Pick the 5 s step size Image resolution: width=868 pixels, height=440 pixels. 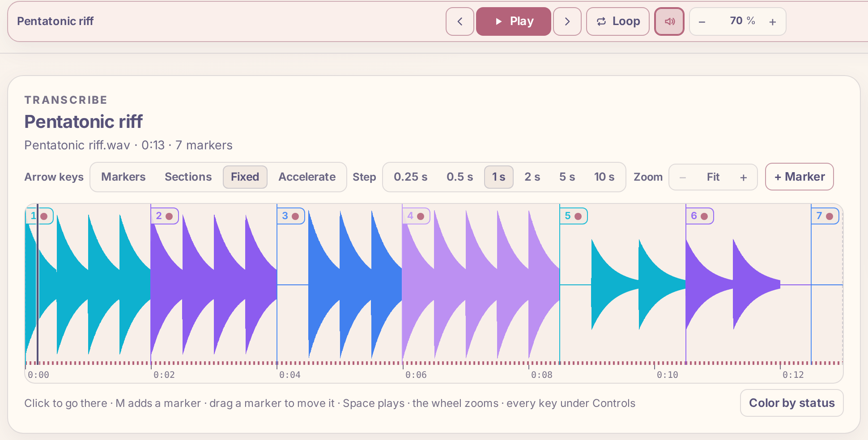pos(567,177)
